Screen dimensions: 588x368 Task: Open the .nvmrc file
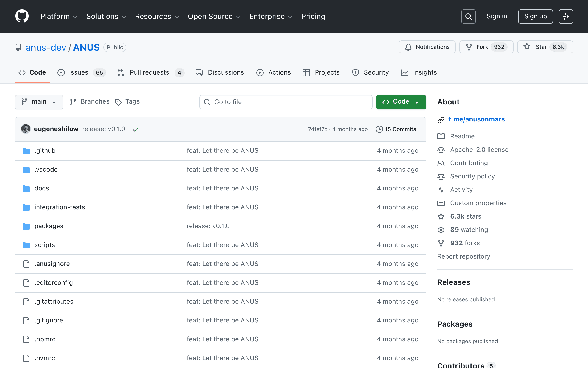[x=45, y=358]
